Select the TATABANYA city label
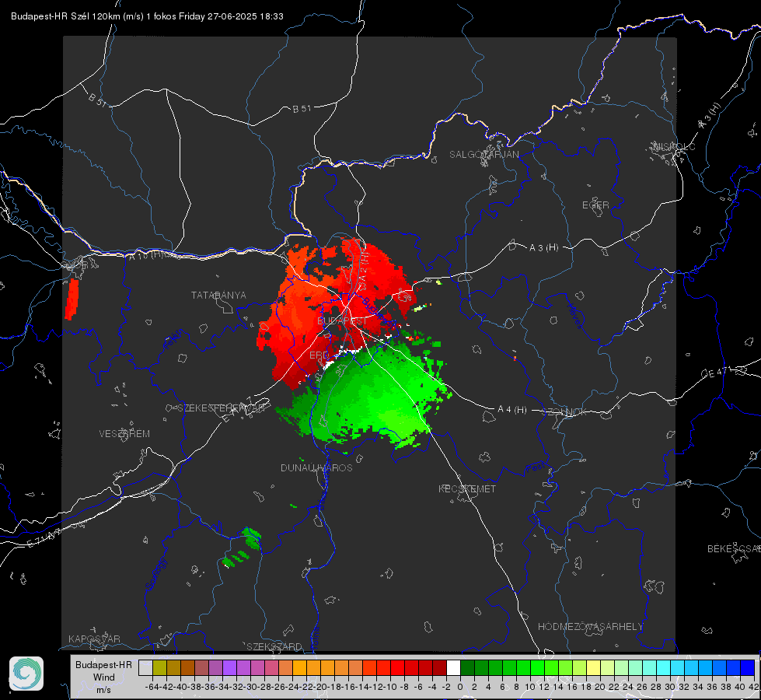The image size is (761, 700). [218, 296]
